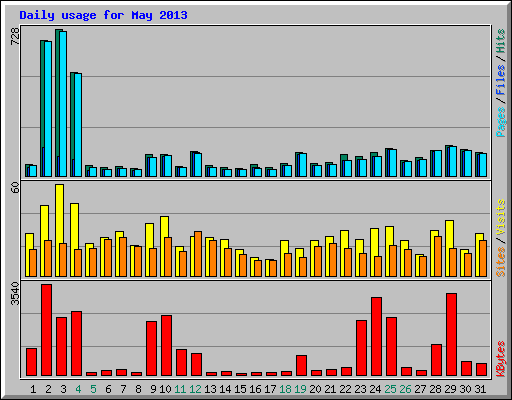Click day label '16' on the axis
The image size is (512, 400).
[255, 389]
